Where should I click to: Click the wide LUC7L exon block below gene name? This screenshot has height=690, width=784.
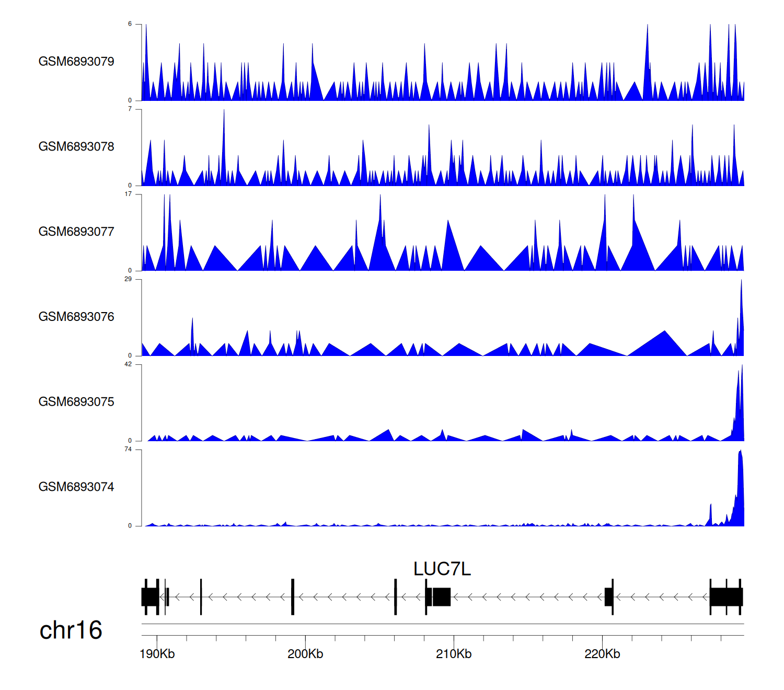pos(441,597)
